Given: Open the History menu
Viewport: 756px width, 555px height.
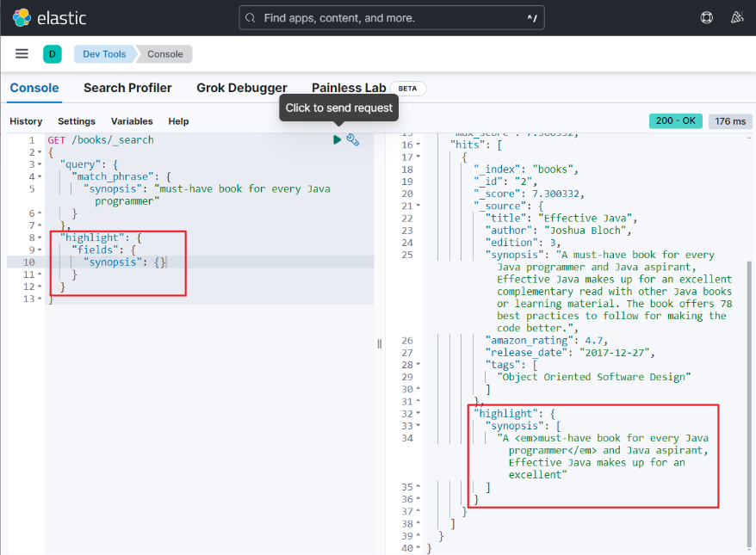Looking at the screenshot, I should (x=26, y=121).
